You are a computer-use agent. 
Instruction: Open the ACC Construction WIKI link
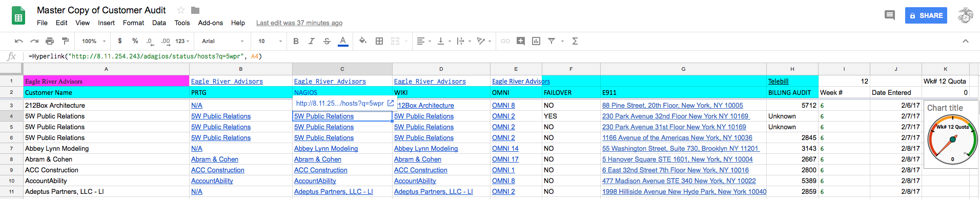coord(421,170)
